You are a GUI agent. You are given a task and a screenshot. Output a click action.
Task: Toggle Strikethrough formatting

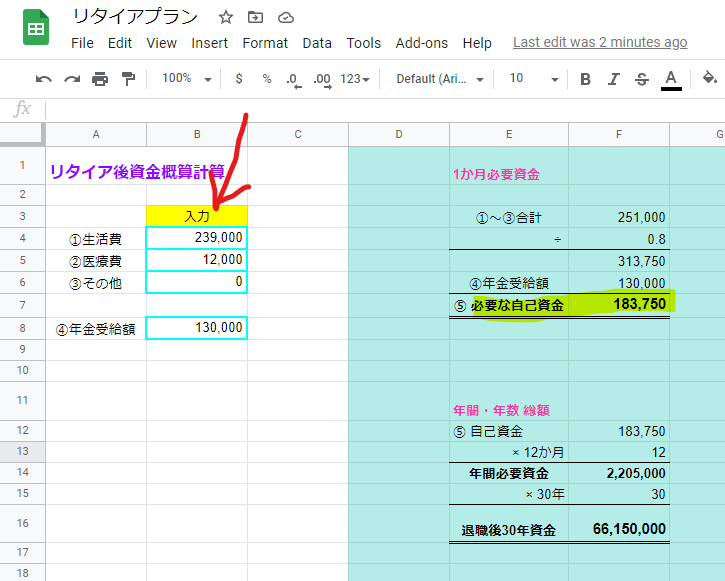[642, 79]
